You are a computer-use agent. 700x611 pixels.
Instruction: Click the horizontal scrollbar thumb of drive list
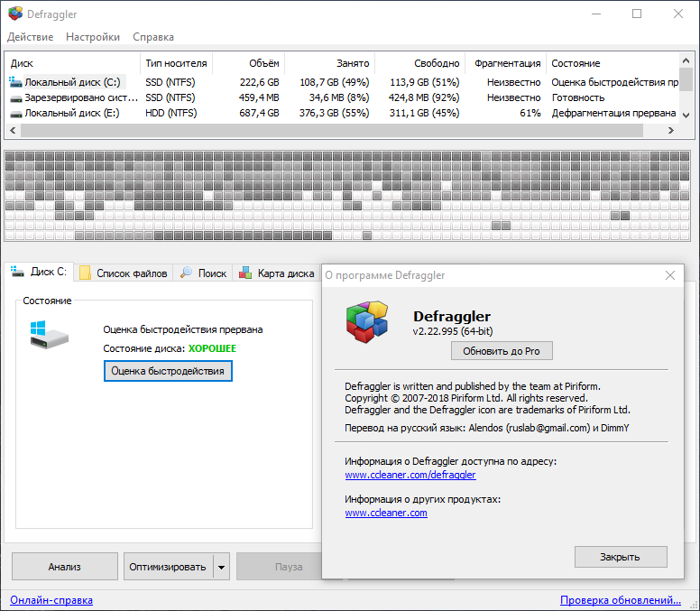click(x=332, y=131)
